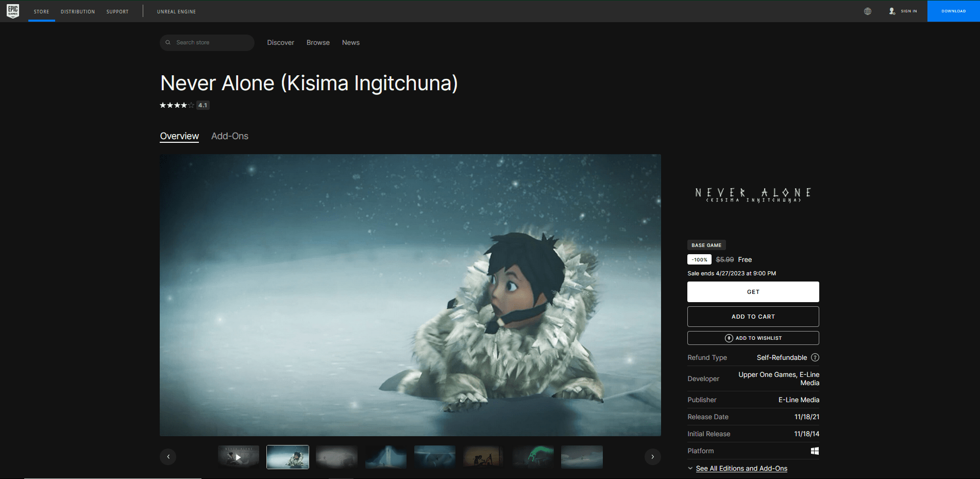
Task: Select the last pale snowy landscape thumbnail
Action: click(x=582, y=457)
